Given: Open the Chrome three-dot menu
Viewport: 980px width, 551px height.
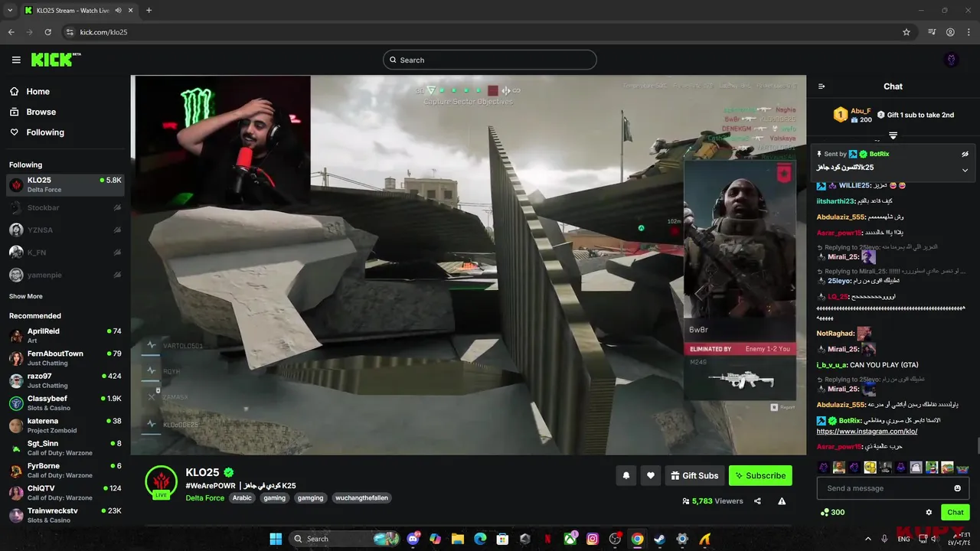Looking at the screenshot, I should pyautogui.click(x=969, y=32).
